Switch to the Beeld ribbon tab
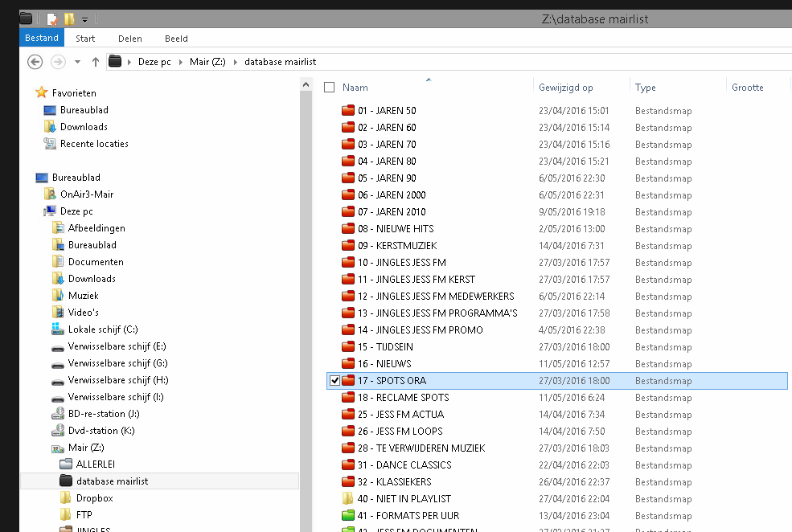This screenshot has height=532, width=792. [176, 39]
